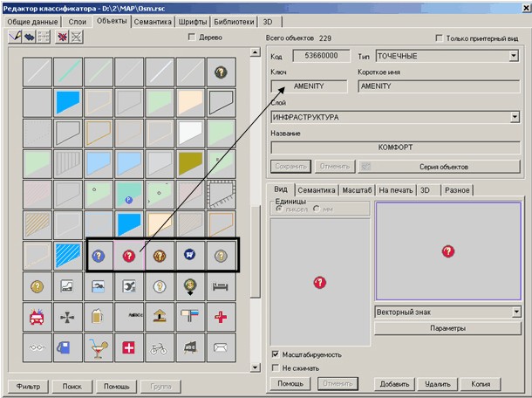Select the bicycle symbol

tap(159, 347)
